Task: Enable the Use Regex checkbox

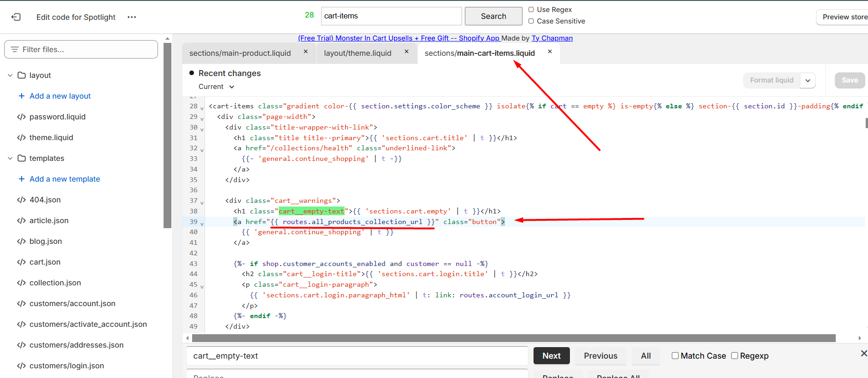Action: click(531, 9)
